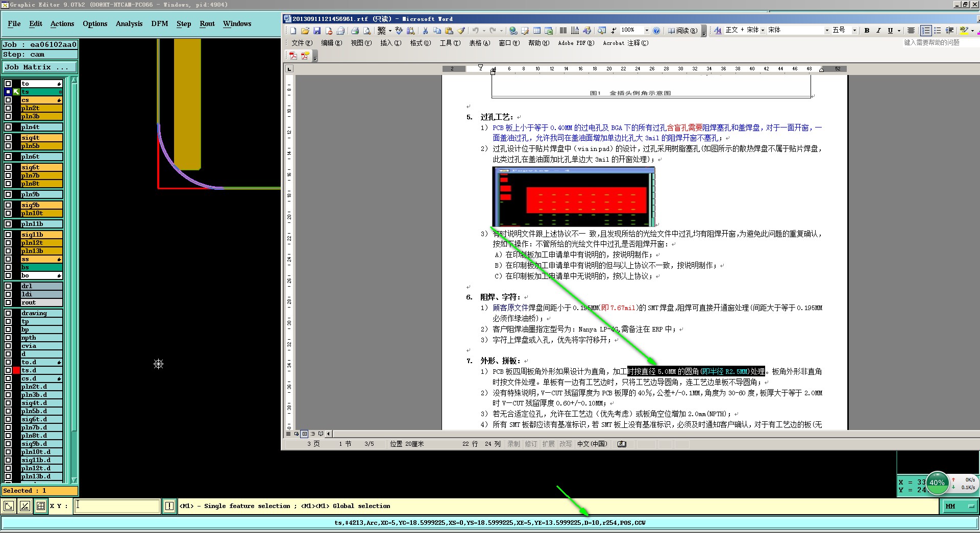
Task: Click the Insert Excel Worksheet icon
Action: [549, 31]
